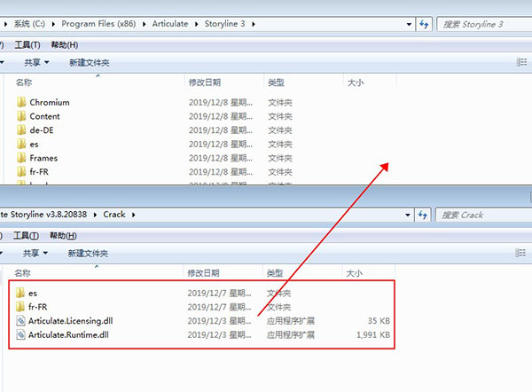Click the 35 KB size cell

pyautogui.click(x=379, y=321)
